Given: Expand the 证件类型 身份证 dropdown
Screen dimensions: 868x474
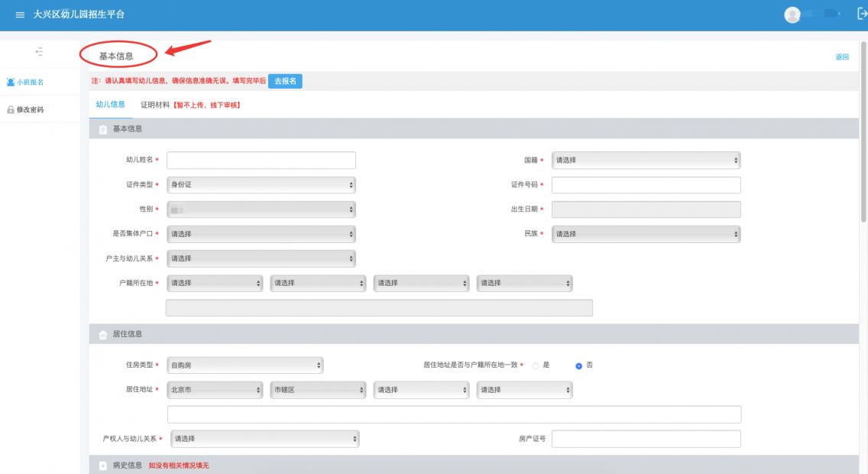Looking at the screenshot, I should [261, 185].
